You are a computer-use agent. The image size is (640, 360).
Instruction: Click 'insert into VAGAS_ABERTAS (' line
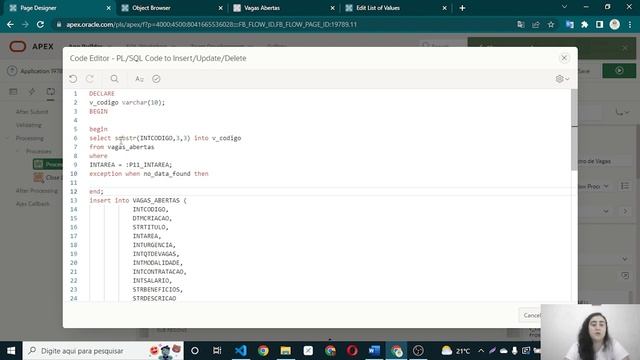(x=138, y=200)
